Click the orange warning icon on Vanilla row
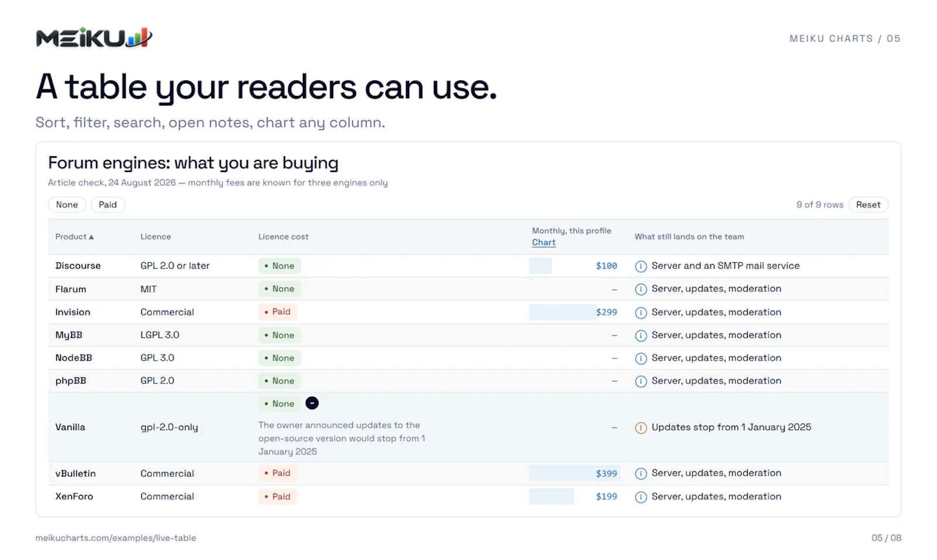937x560 pixels. click(x=641, y=428)
